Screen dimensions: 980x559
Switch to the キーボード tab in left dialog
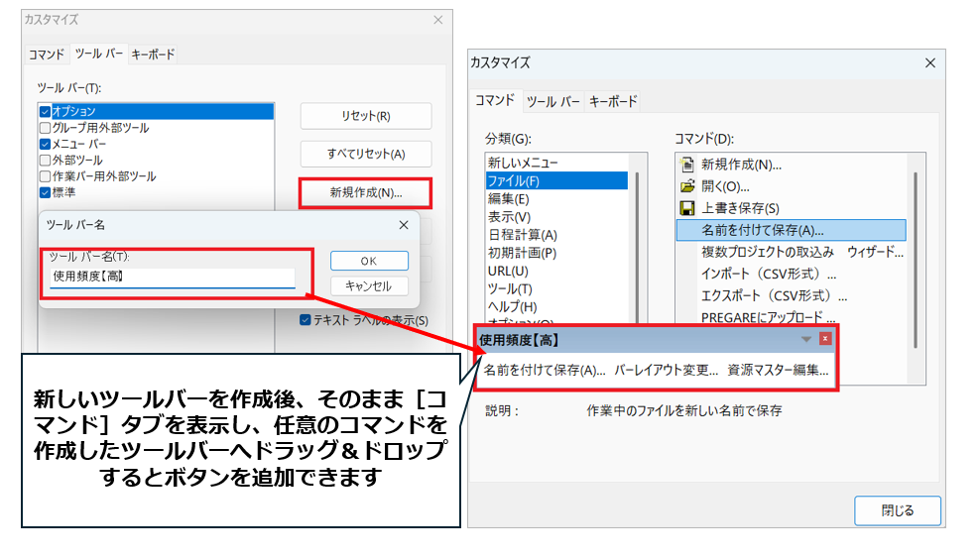153,55
